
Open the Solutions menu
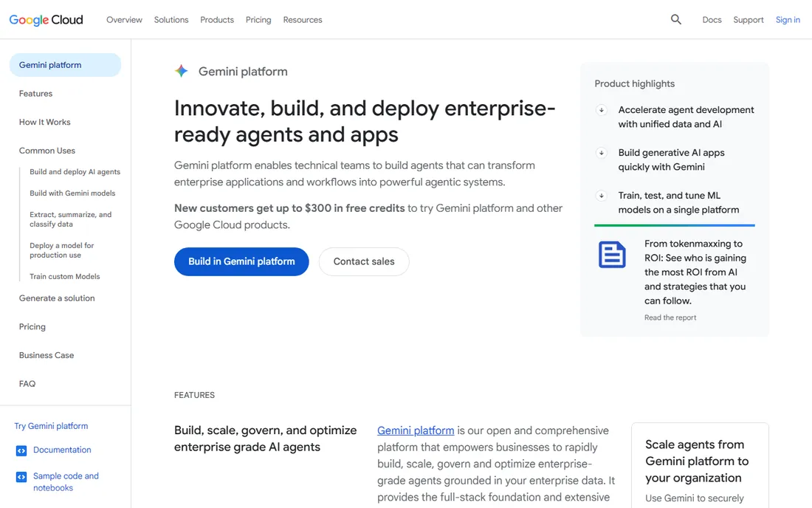click(171, 20)
